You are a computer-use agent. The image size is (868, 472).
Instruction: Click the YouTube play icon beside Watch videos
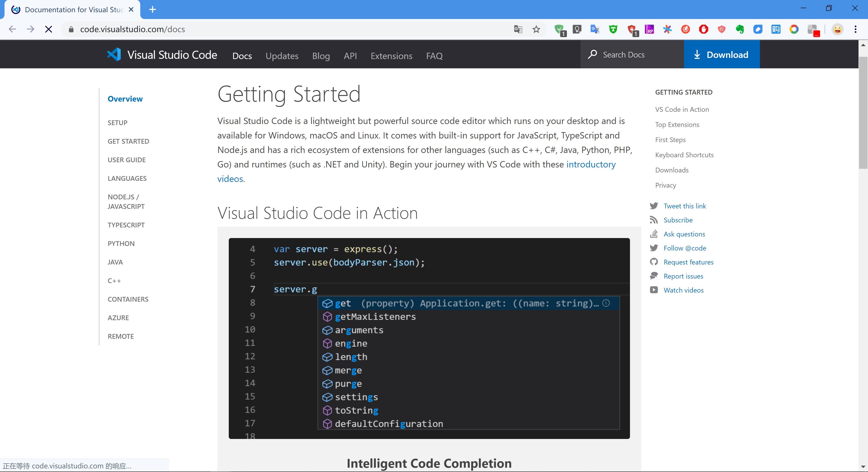tap(654, 290)
